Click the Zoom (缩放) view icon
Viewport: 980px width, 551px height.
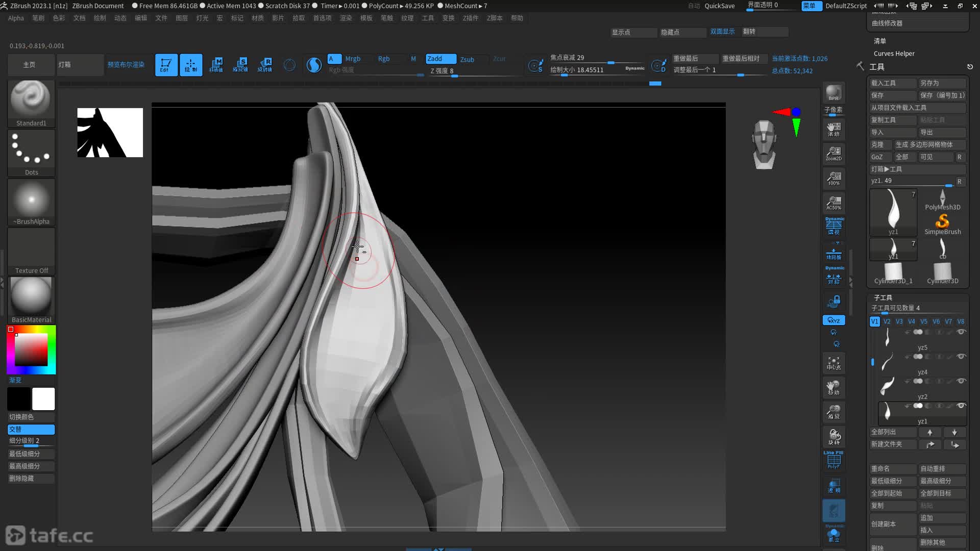[x=834, y=412]
